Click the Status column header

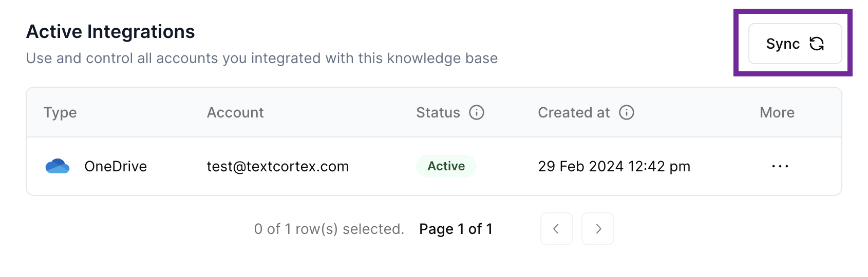[x=438, y=113]
